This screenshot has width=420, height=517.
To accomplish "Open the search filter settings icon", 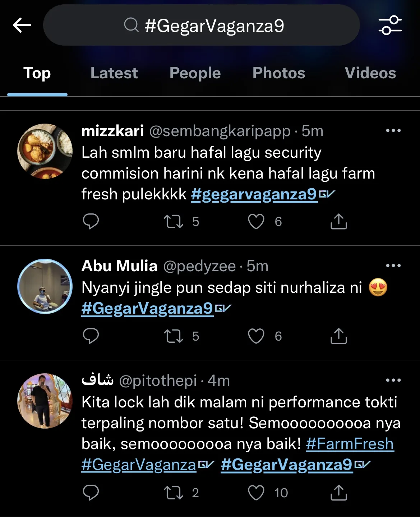I will point(390,25).
